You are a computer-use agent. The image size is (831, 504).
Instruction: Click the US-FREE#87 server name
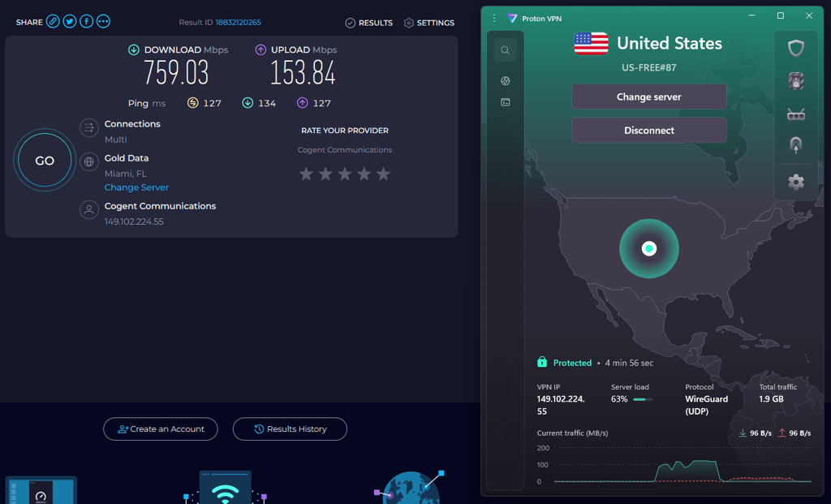click(x=648, y=67)
